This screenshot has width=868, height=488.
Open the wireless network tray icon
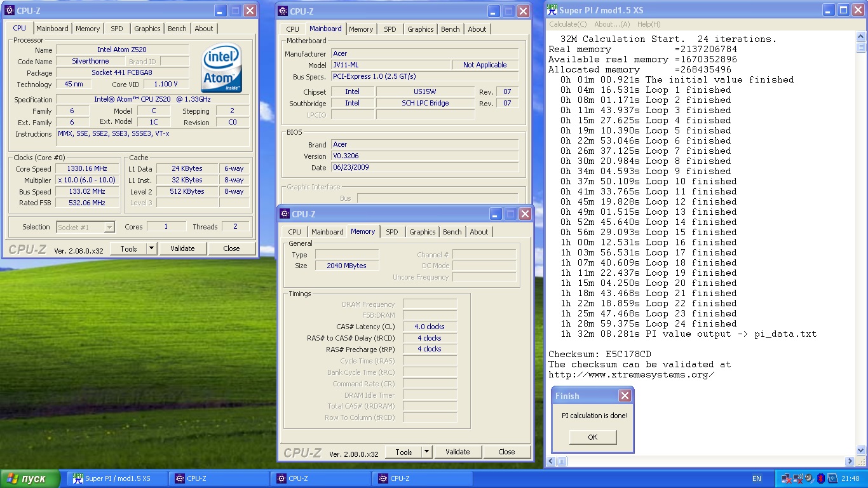[797, 478]
